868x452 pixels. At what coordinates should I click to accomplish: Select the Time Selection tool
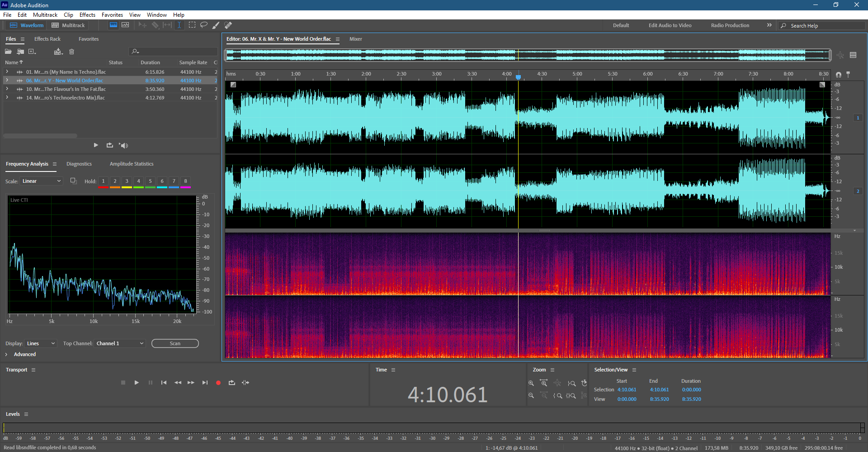tap(179, 25)
